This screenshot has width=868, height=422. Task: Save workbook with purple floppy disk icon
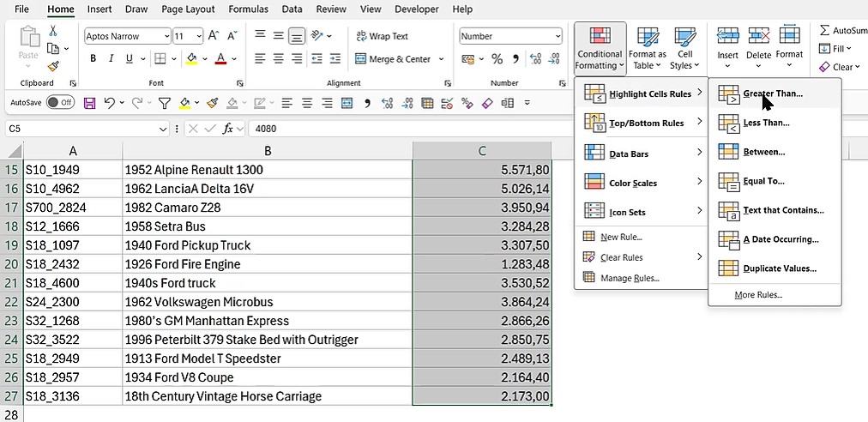pyautogui.click(x=89, y=102)
